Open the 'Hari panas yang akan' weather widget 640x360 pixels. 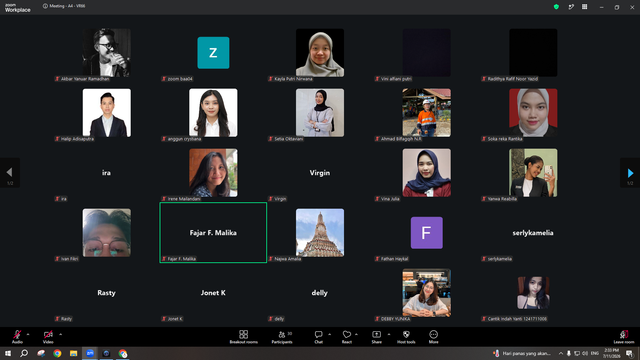point(522,353)
